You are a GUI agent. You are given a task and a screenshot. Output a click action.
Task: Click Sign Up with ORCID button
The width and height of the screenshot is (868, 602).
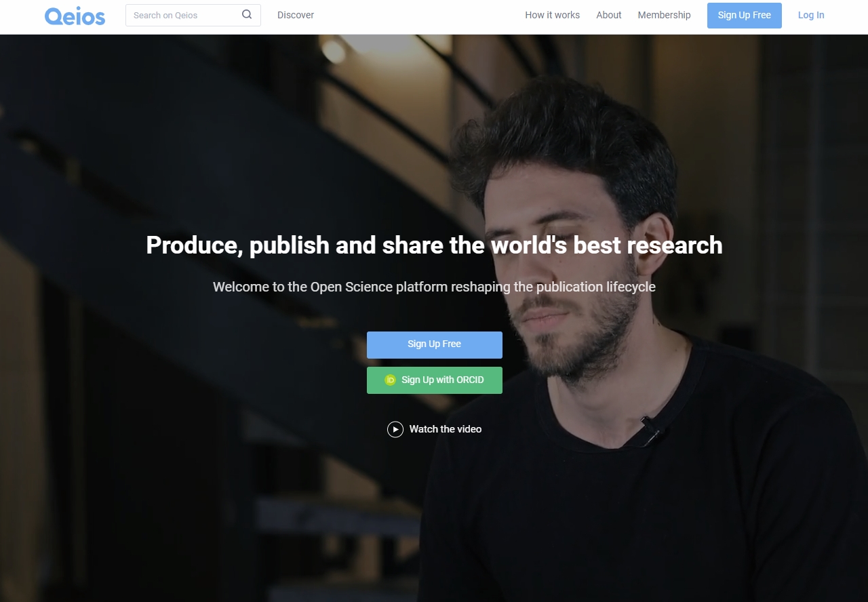click(435, 380)
